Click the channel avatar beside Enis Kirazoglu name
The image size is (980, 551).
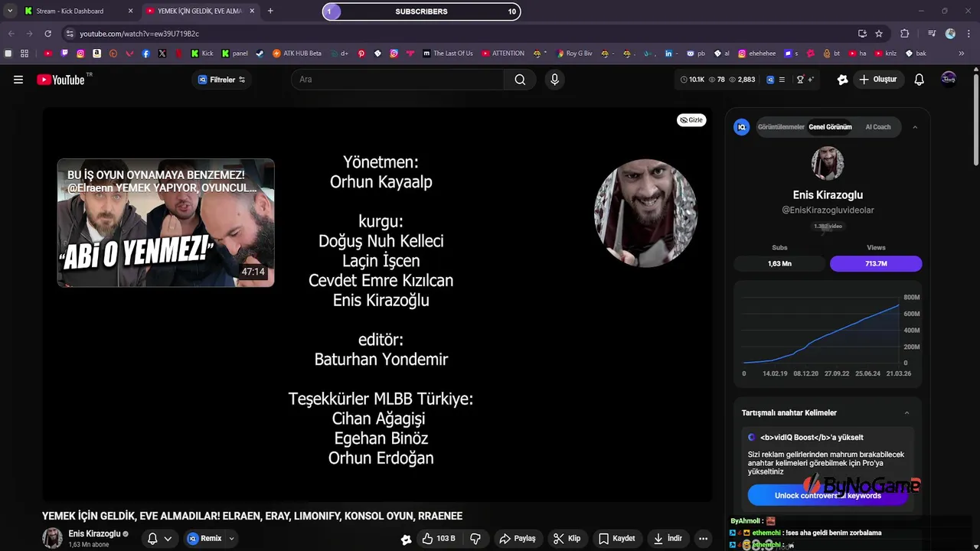pos(52,539)
